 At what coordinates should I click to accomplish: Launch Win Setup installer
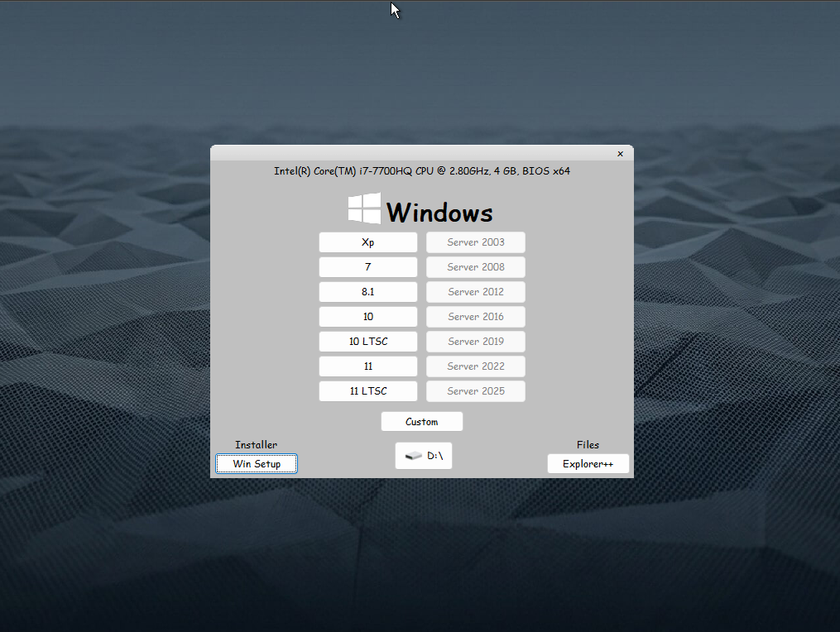coord(257,464)
